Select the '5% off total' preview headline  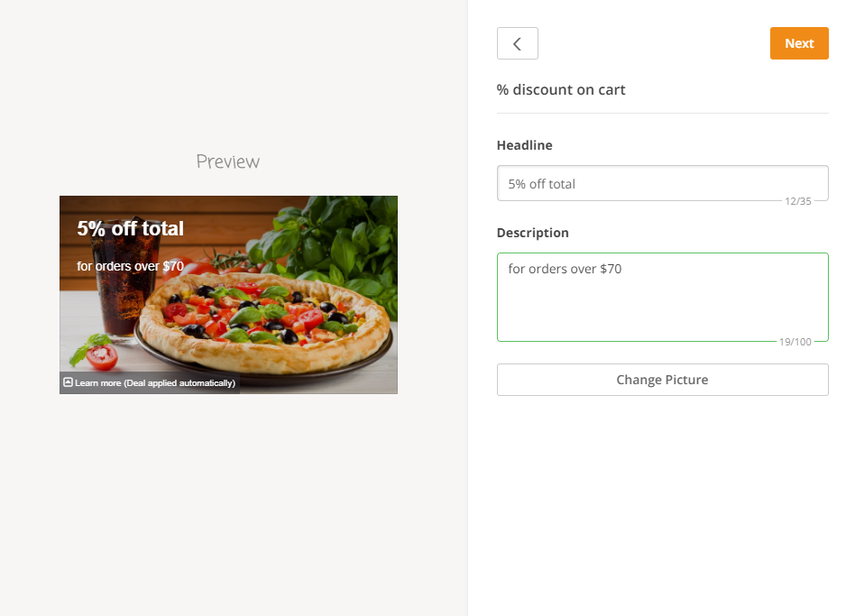(x=130, y=229)
